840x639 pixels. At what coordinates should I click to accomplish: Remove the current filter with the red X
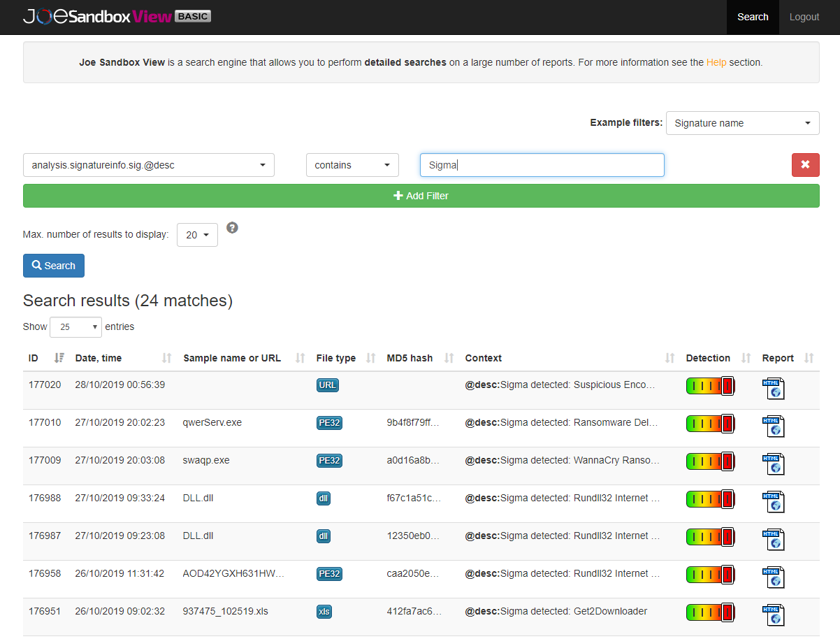tap(805, 164)
